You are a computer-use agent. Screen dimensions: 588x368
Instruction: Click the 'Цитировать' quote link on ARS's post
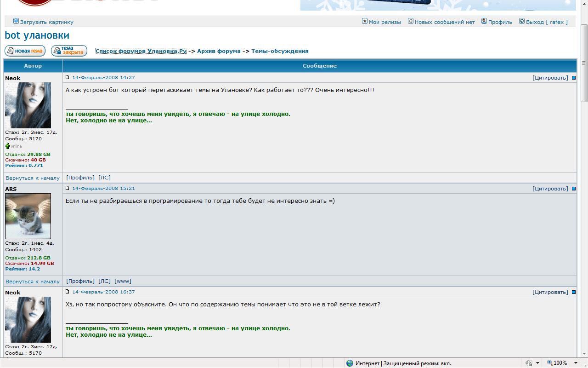pyautogui.click(x=550, y=189)
